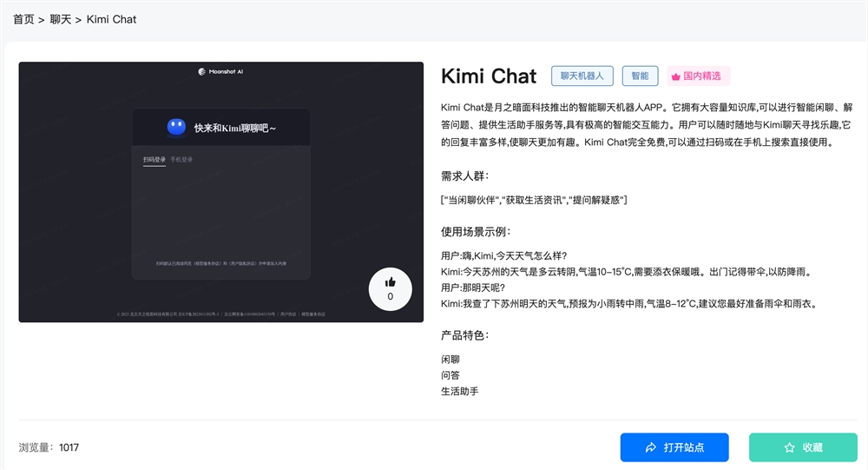Switch to 手机登录 tab in preview
The width and height of the screenshot is (868, 470).
181,160
